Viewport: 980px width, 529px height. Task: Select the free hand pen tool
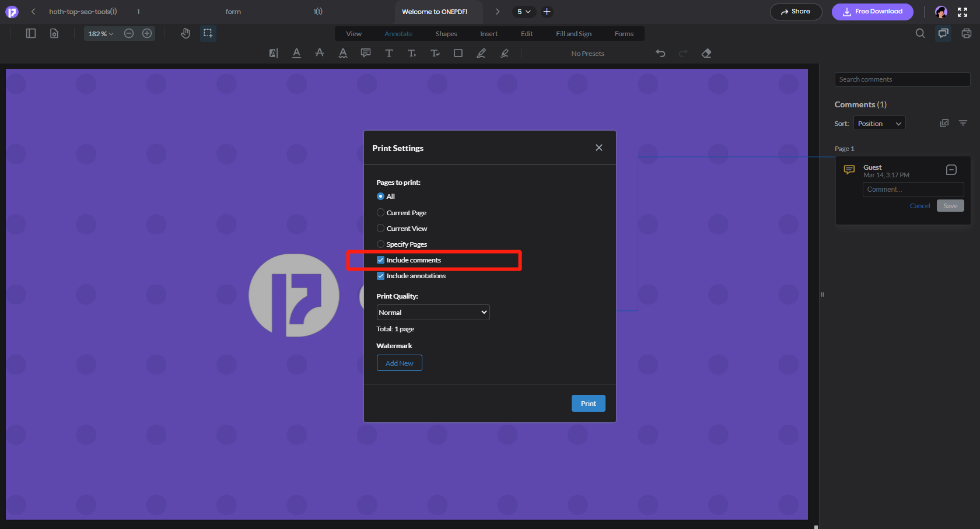(481, 53)
